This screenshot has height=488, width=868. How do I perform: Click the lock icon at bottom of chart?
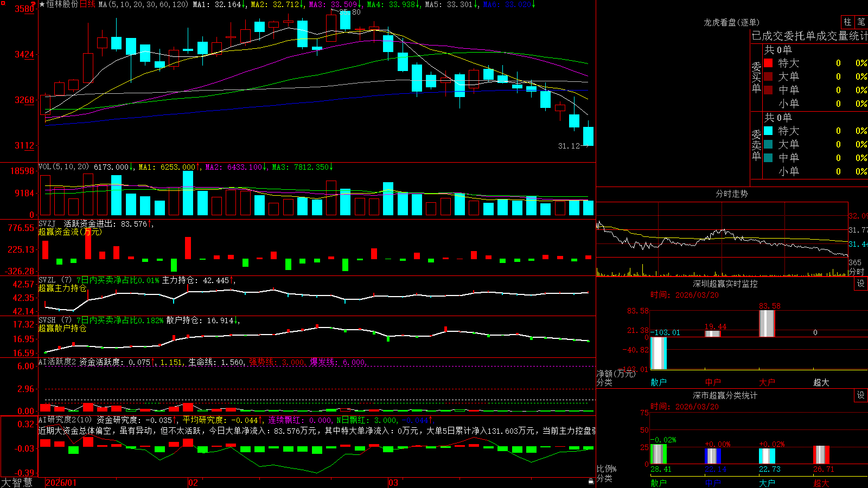point(591,481)
